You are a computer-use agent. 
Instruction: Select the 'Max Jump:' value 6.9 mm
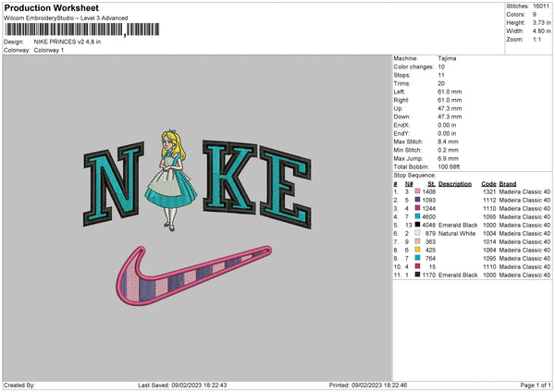point(448,158)
